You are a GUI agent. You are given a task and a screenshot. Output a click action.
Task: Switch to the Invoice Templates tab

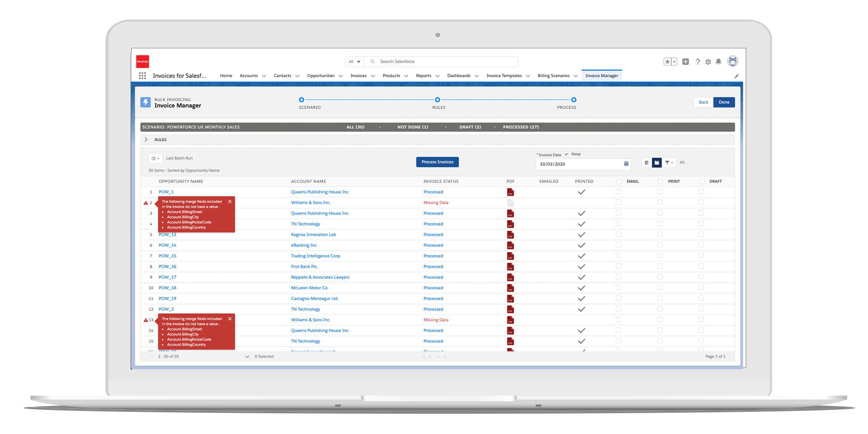(x=504, y=76)
